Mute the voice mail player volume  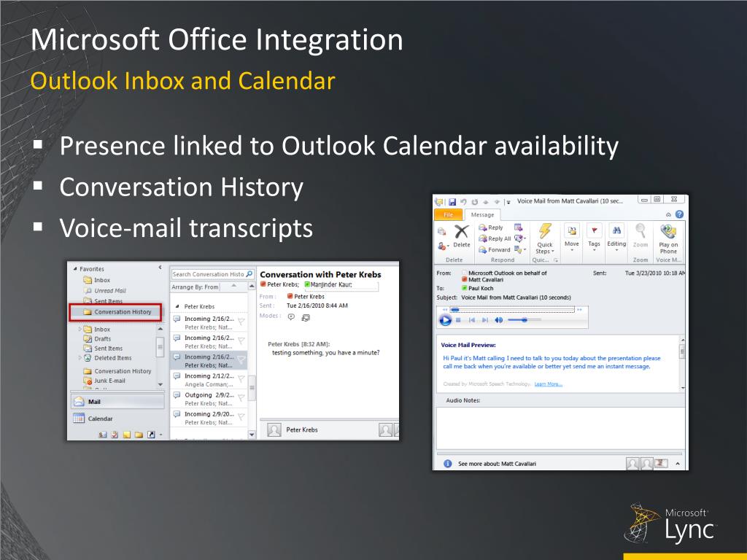click(499, 320)
